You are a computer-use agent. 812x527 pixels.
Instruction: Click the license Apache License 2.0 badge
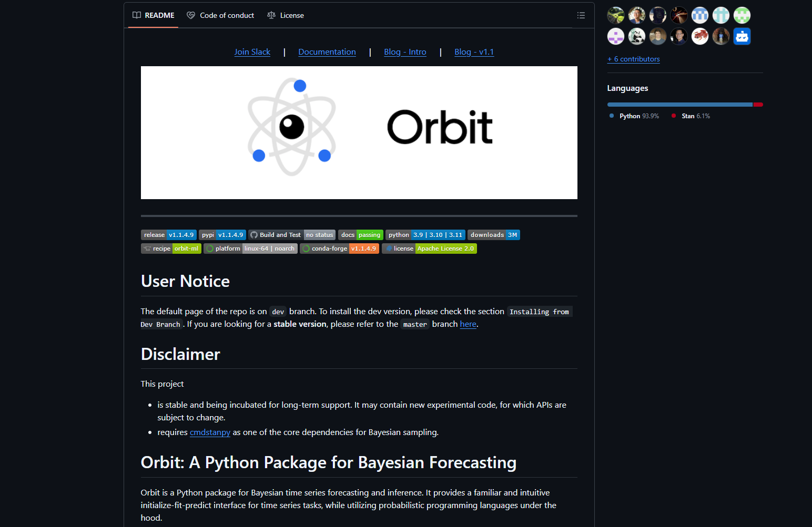click(429, 249)
